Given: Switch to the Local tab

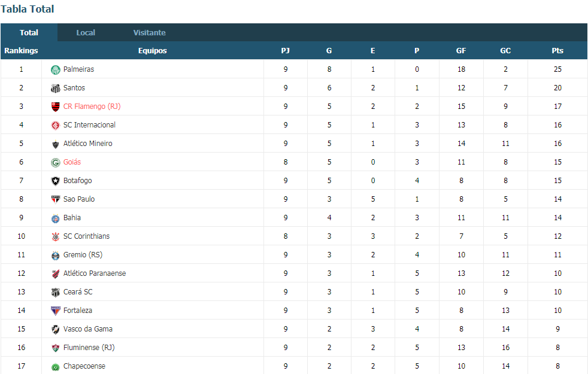Looking at the screenshot, I should tap(86, 32).
